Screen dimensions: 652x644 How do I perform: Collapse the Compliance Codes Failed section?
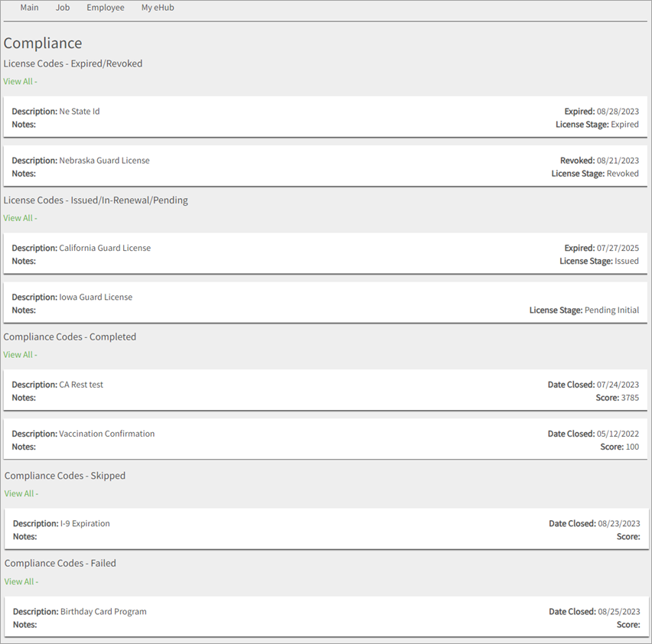(60, 563)
